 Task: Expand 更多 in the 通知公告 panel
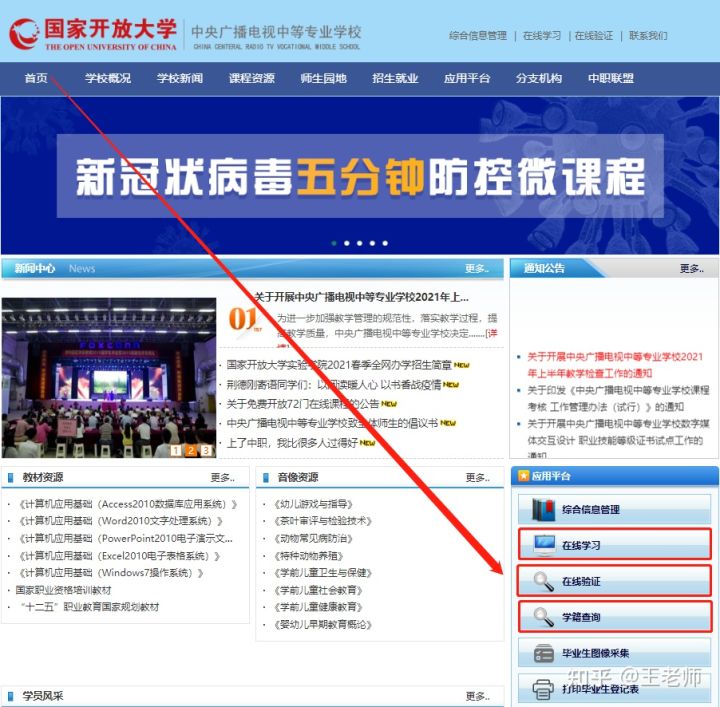tap(691, 268)
